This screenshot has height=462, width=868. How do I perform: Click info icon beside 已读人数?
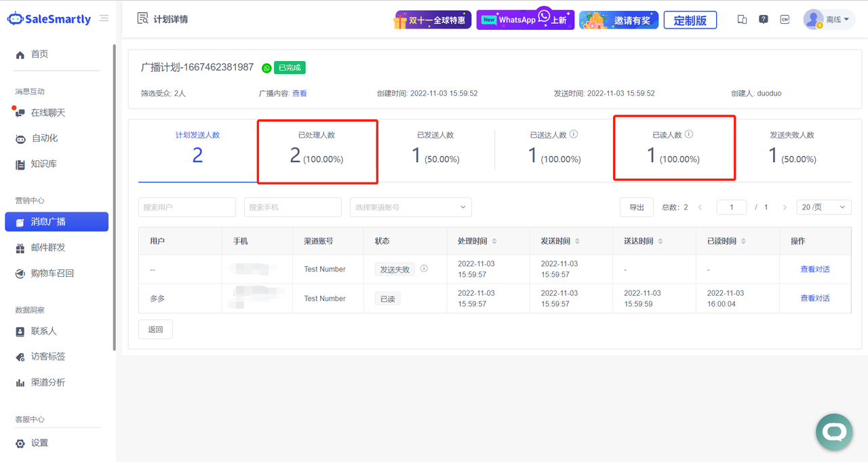click(689, 134)
